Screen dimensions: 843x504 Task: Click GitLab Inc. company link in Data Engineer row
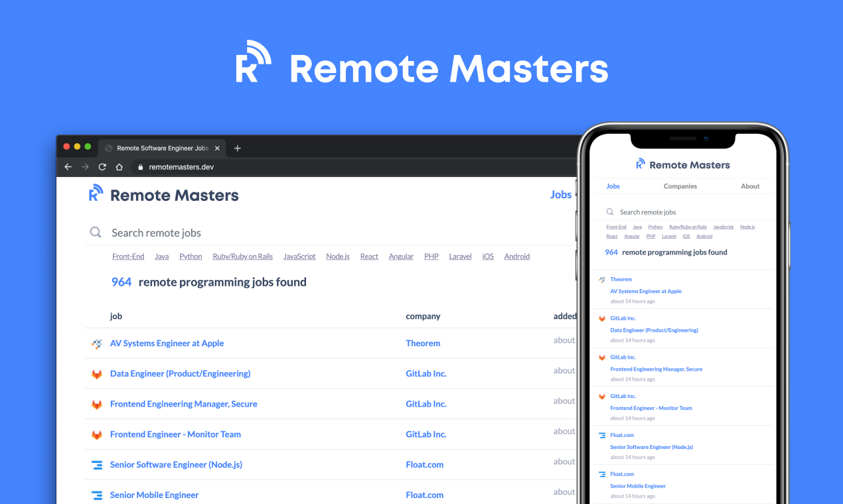pyautogui.click(x=426, y=374)
